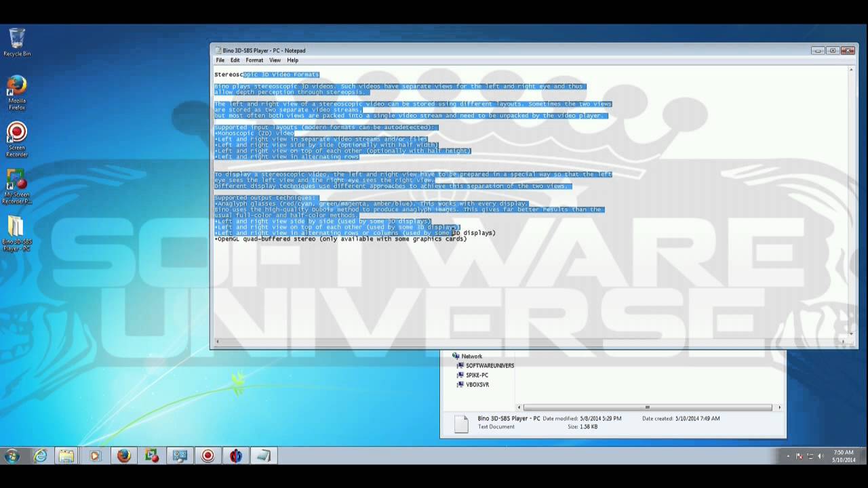This screenshot has height=488, width=868.
Task: Open My Screen Recorder taskbar icon
Action: point(151,456)
